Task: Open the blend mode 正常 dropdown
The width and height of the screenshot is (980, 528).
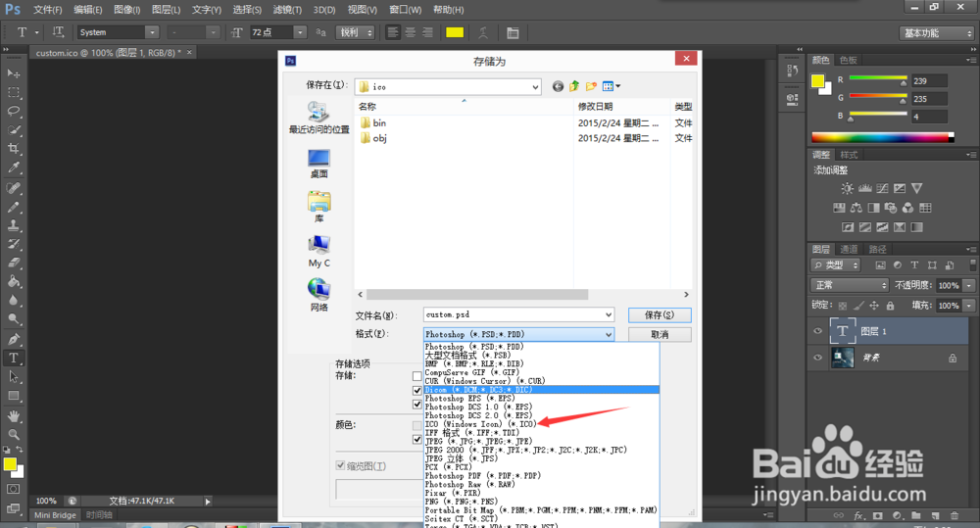Action: pyautogui.click(x=850, y=285)
